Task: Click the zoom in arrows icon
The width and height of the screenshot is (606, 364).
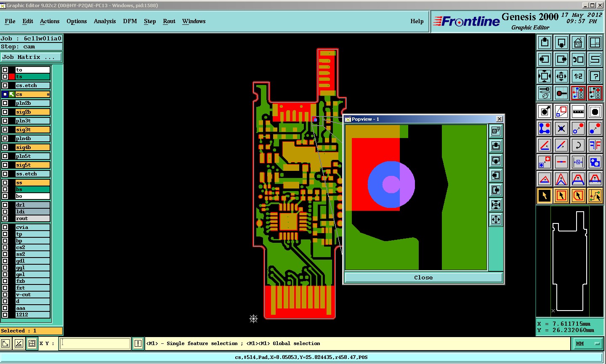Action: (x=561, y=76)
